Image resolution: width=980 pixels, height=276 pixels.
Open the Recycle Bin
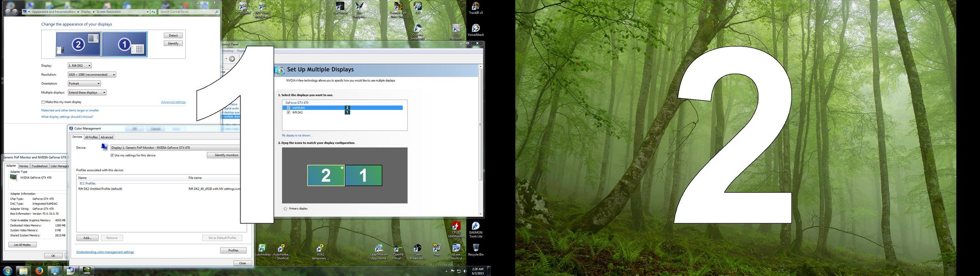pos(475,249)
